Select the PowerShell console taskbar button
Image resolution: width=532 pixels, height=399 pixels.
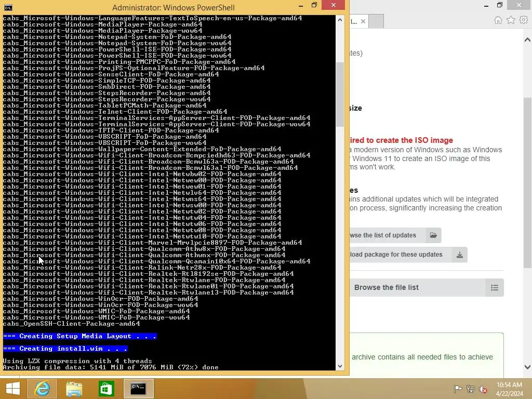click(138, 389)
